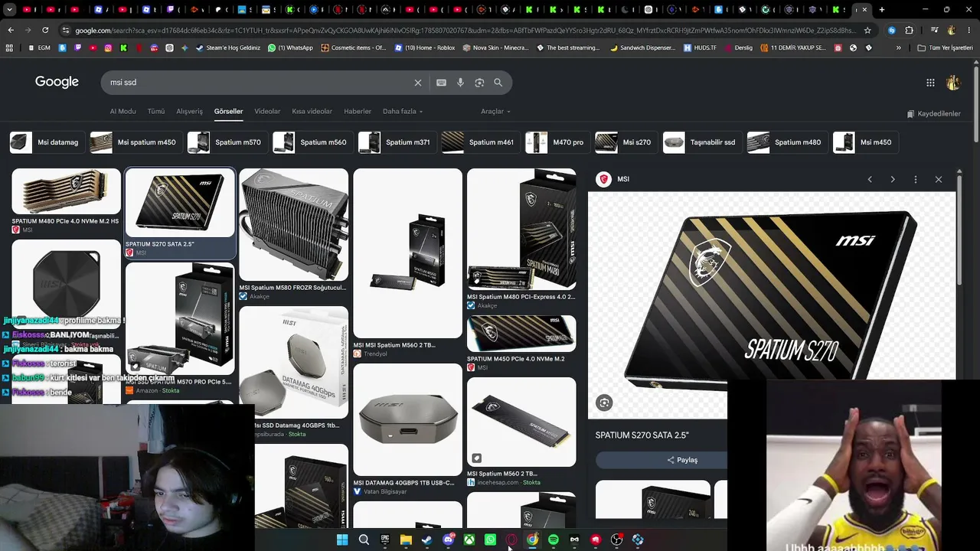Open the Google account avatar menu
980x551 pixels.
[x=953, y=83]
